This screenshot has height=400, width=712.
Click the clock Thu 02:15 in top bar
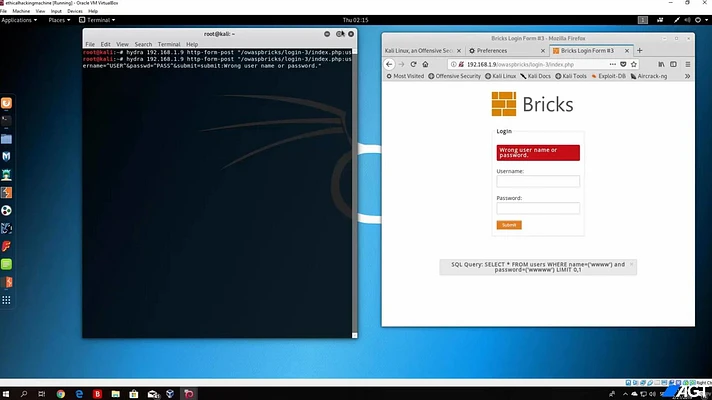[x=356, y=20]
